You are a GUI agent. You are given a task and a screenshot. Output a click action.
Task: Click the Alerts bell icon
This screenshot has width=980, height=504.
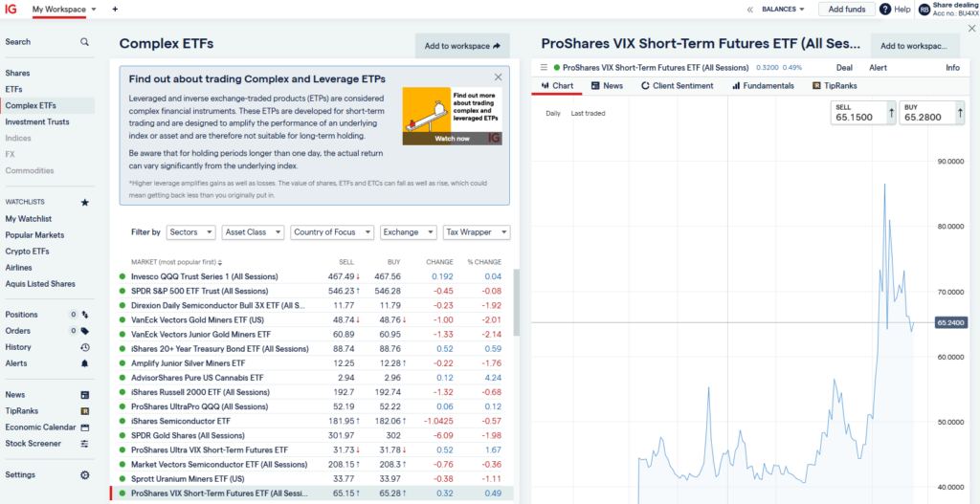pyautogui.click(x=85, y=363)
